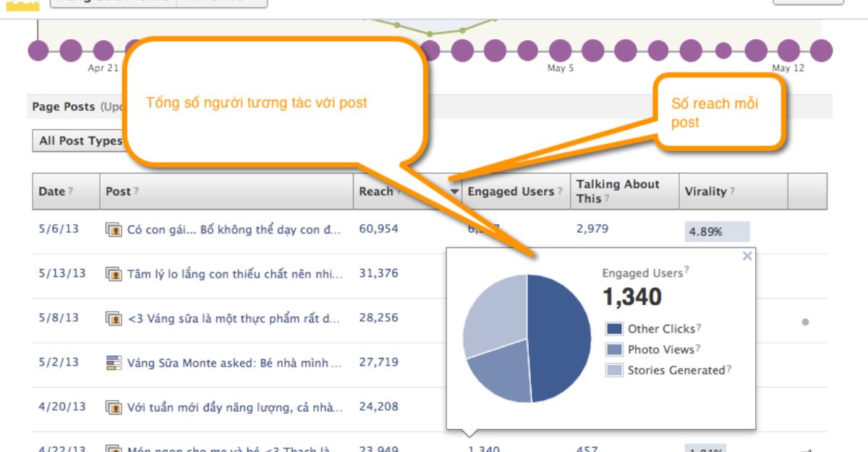Open the post '<3 Váng sữa là một thực phẩm'
Image resolution: width=868 pixels, height=452 pixels.
pos(234,318)
